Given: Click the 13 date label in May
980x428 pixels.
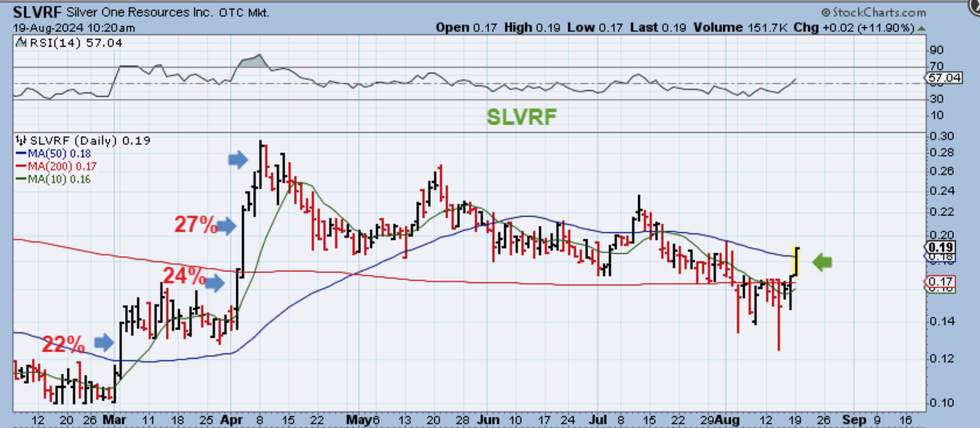Looking at the screenshot, I should pyautogui.click(x=404, y=420).
